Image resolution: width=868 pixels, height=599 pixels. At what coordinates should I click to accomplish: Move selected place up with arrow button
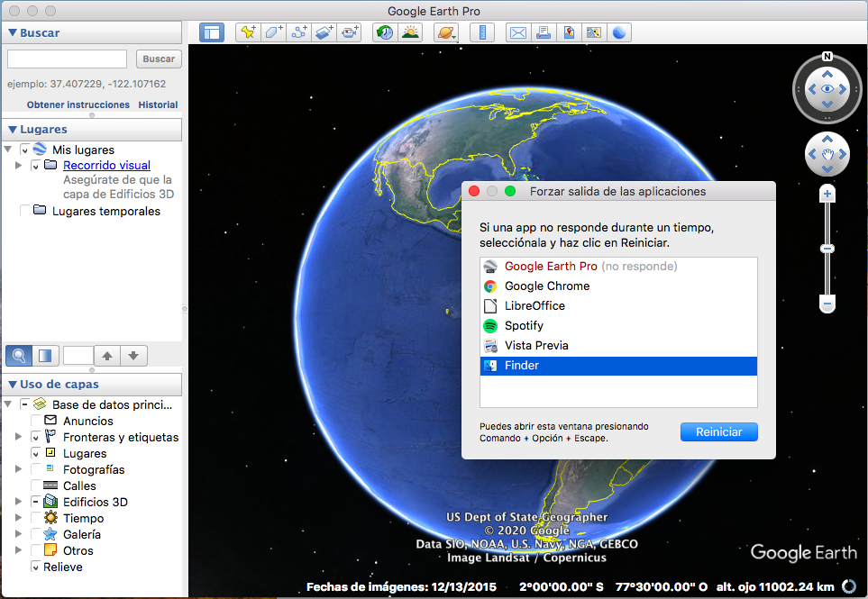tap(107, 356)
